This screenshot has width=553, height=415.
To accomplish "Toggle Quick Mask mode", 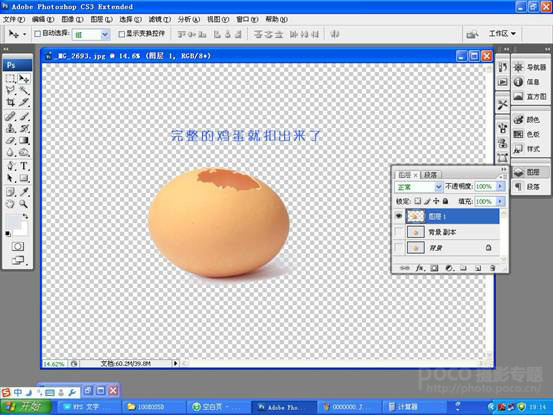I will tap(18, 246).
